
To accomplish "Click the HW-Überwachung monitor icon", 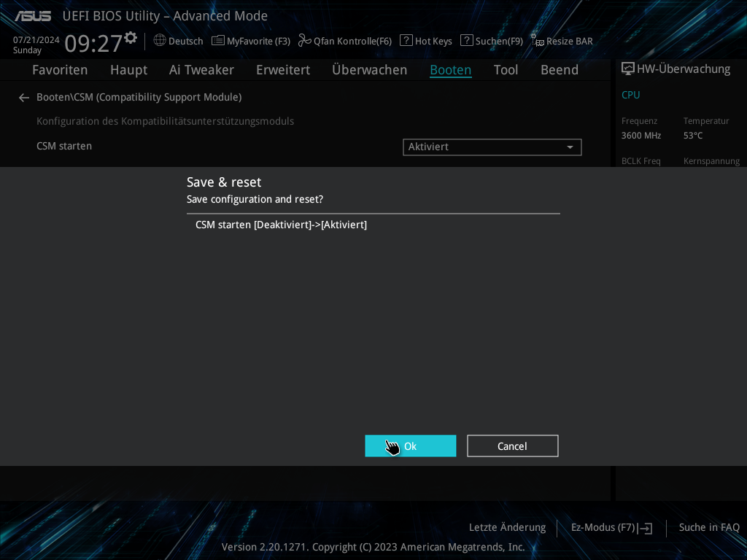I will pyautogui.click(x=628, y=69).
